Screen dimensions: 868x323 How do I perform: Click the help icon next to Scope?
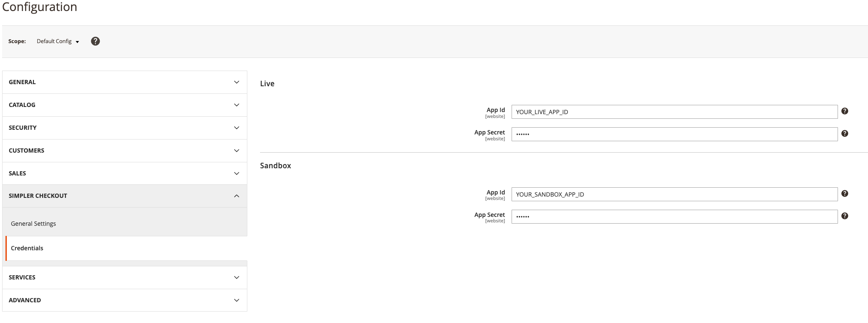tap(96, 41)
